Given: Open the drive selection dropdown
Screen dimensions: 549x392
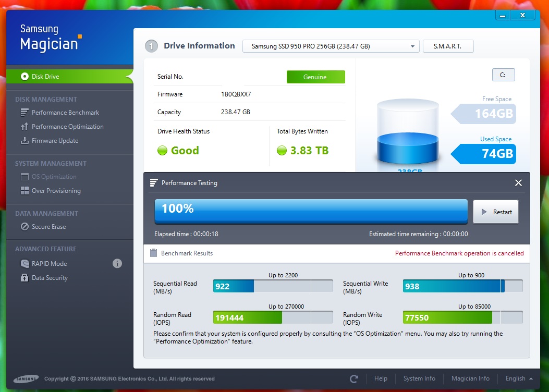Looking at the screenshot, I should pos(331,46).
